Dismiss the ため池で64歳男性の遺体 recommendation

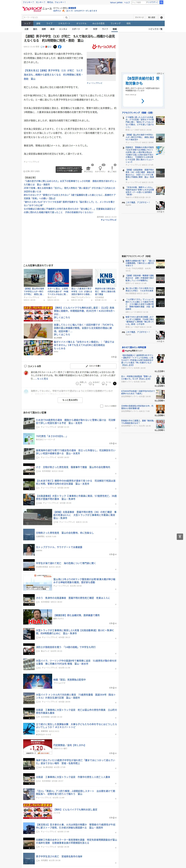coord(116,428)
